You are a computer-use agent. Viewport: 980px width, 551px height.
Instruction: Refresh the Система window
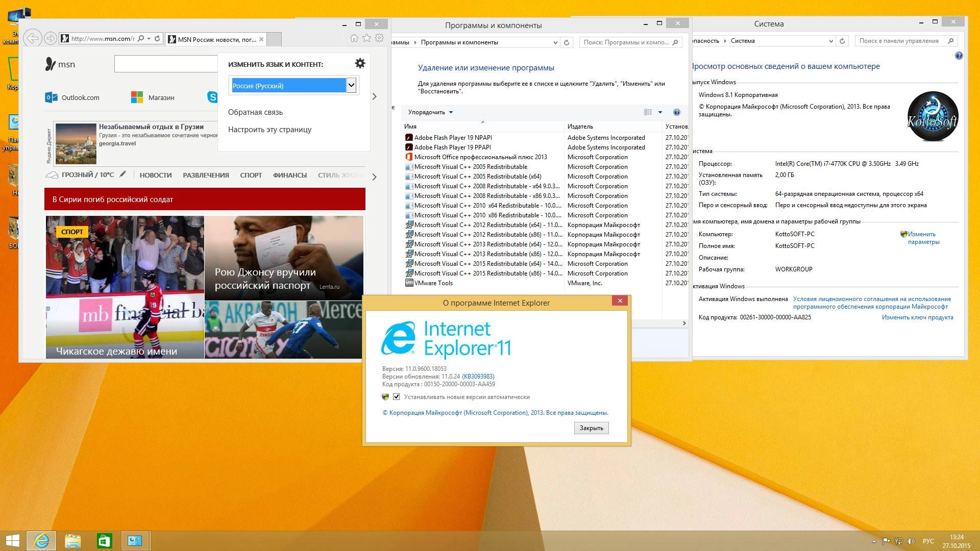click(842, 41)
